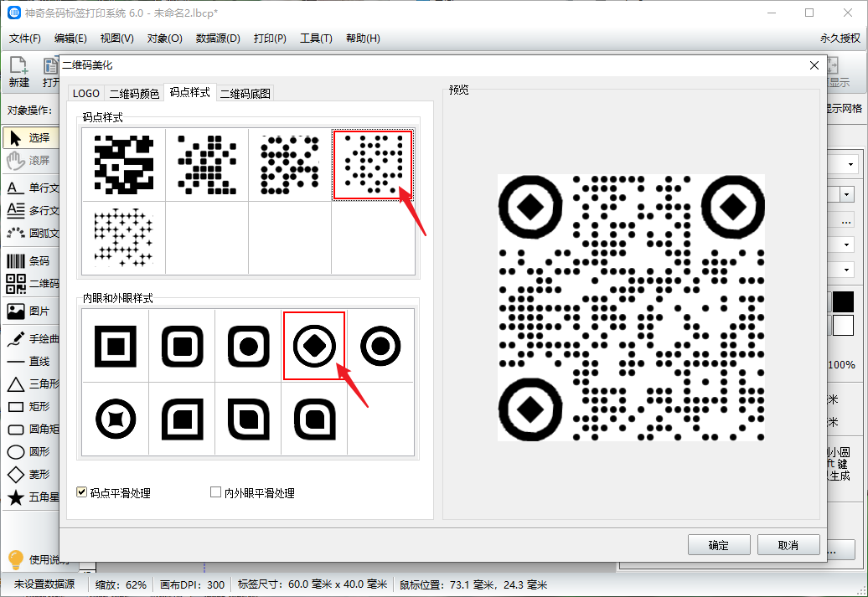Activate the 选择 arrow tool

[x=31, y=138]
